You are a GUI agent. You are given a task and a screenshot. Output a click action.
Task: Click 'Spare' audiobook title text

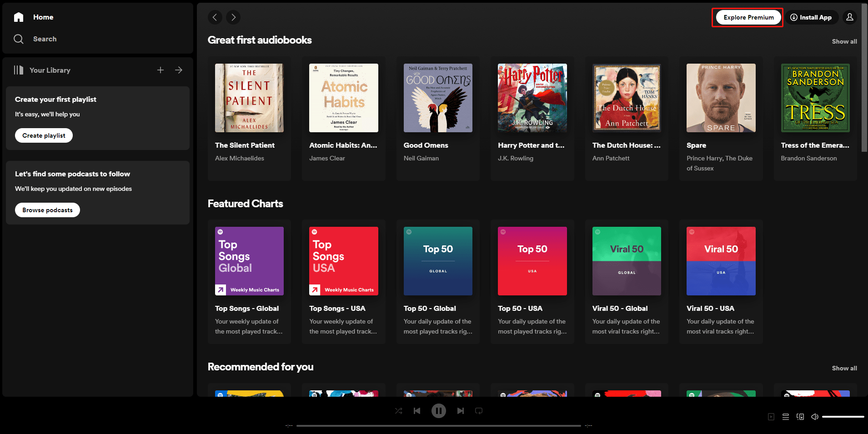(x=696, y=145)
